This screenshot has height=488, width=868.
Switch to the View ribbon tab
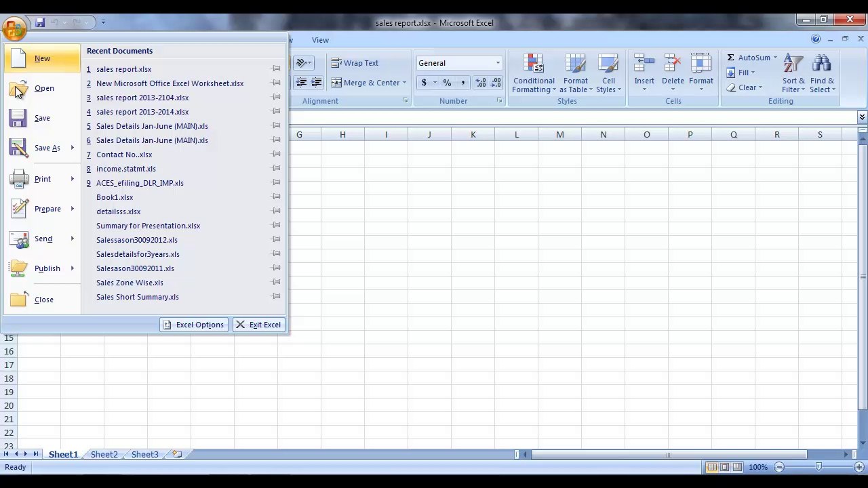coord(320,40)
